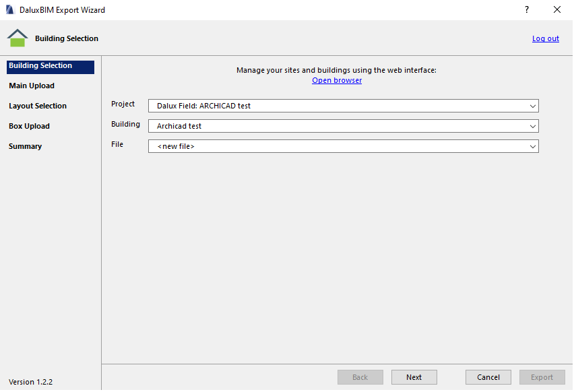Open the Box Upload step

29,126
